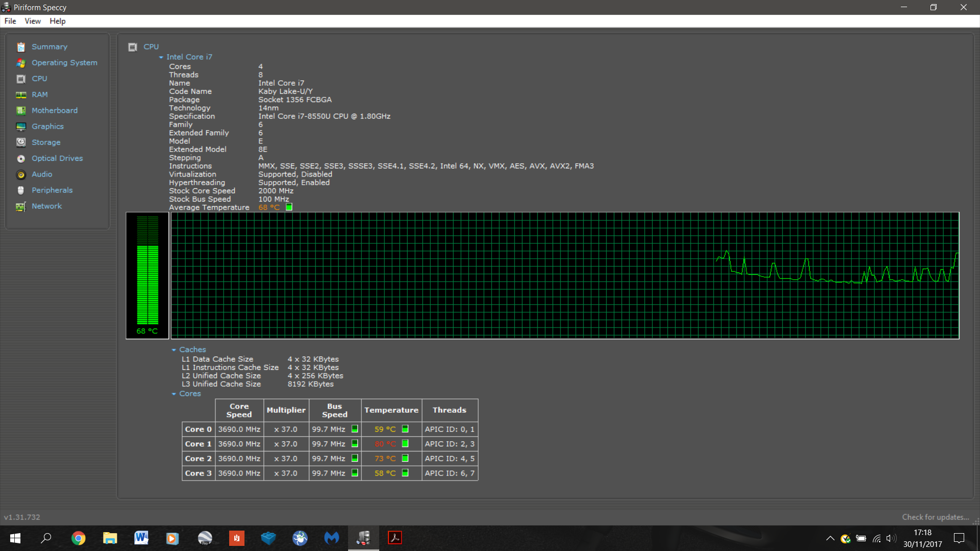Click Core 2 temperature green indicator
The image size is (980, 551).
[x=405, y=458]
